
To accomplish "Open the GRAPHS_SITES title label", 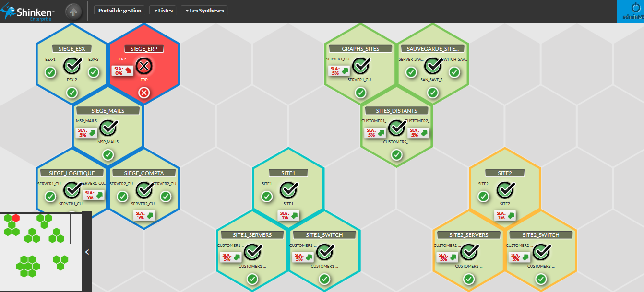I will tap(360, 48).
